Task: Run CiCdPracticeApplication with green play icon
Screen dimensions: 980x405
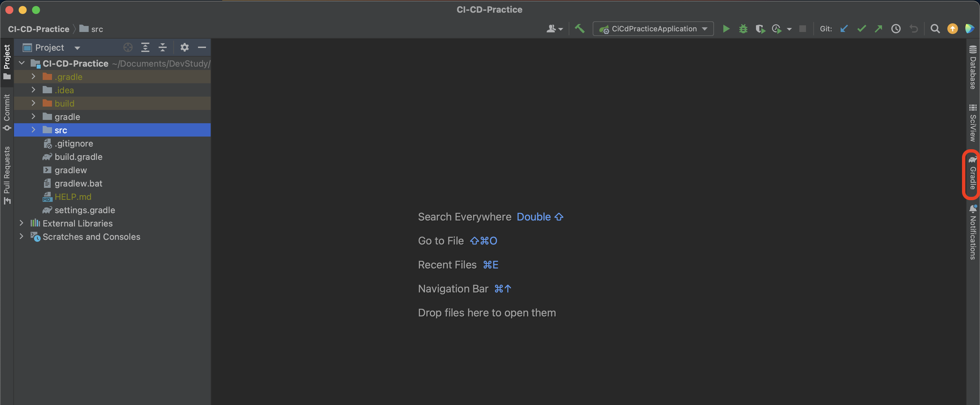Action: tap(726, 29)
